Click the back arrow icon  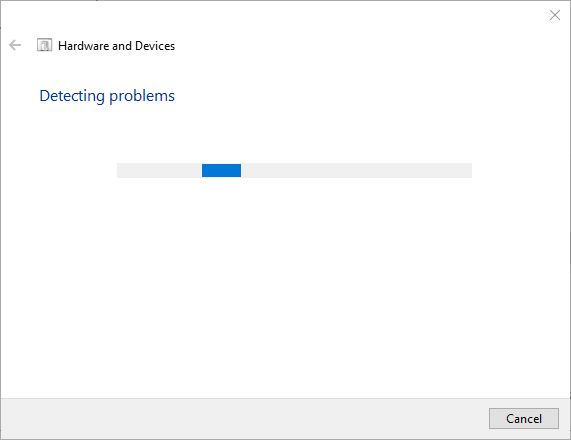15,45
